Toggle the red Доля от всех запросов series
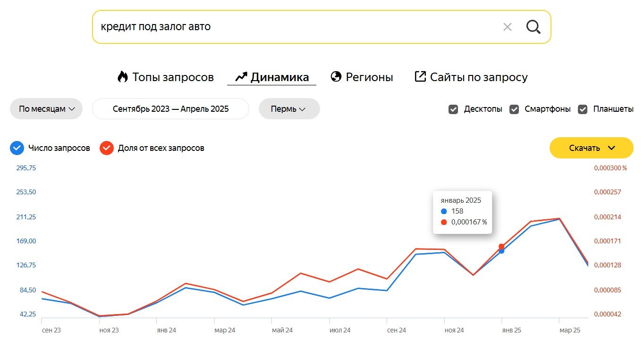644x348 pixels. [x=107, y=148]
